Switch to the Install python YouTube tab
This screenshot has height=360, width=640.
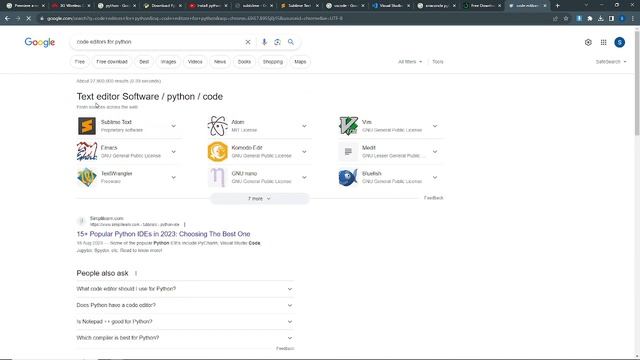click(x=209, y=6)
